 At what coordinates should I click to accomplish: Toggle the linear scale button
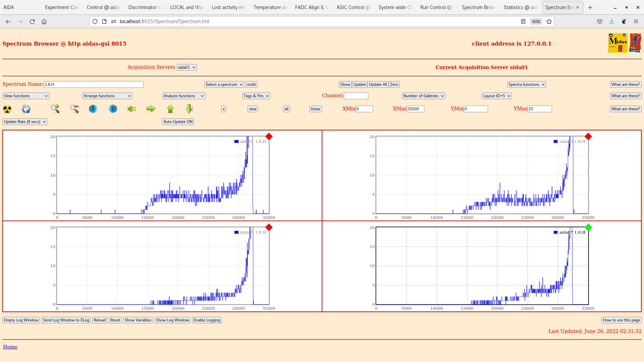[315, 109]
